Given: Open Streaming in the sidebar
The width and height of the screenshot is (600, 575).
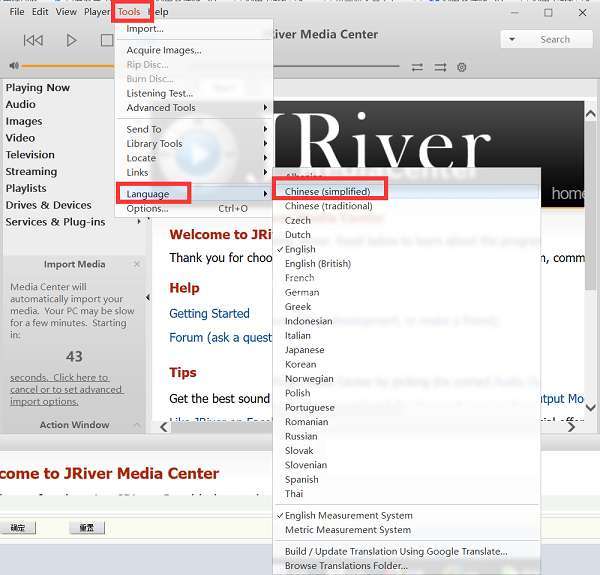Looking at the screenshot, I should (31, 172).
